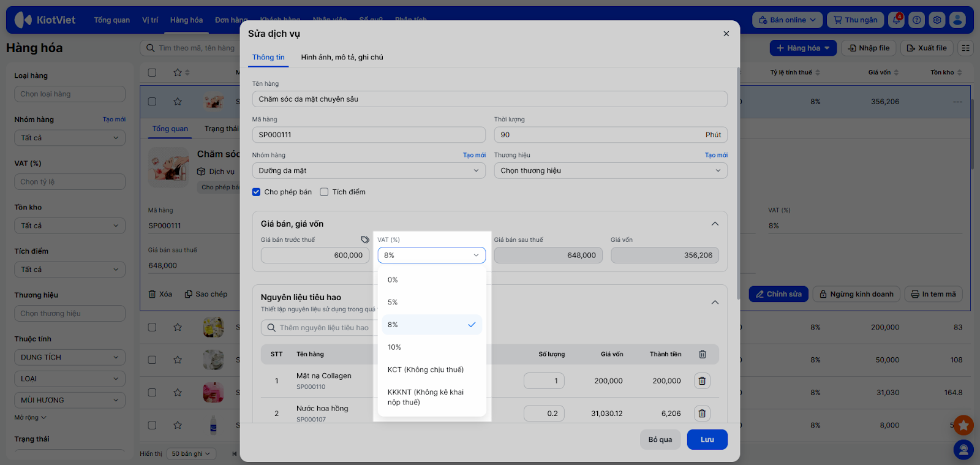Uncheck the Cho phép bán checkbox
Viewport: 980px width, 465px height.
(x=257, y=192)
